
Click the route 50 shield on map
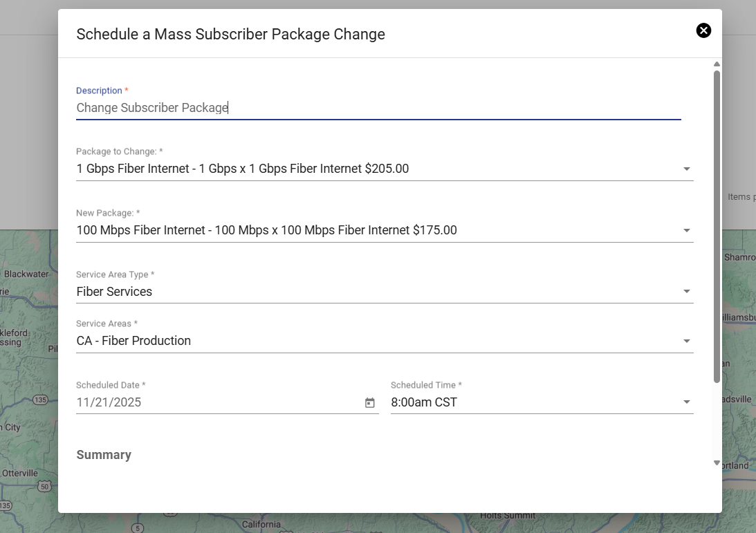click(x=44, y=487)
